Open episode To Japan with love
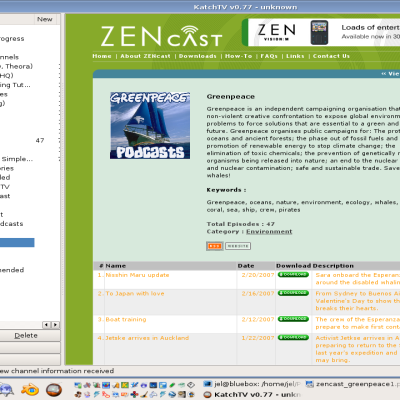The height and width of the screenshot is (400, 400). 135,293
